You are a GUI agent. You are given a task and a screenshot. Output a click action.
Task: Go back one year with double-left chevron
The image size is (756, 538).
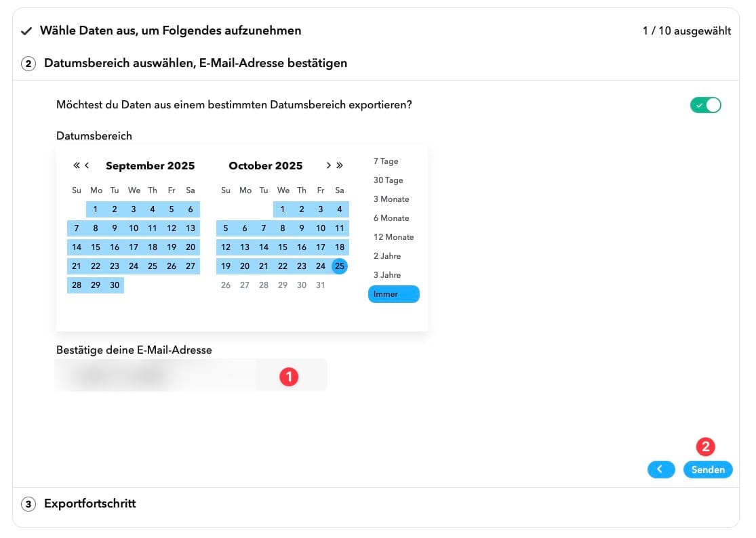point(76,165)
